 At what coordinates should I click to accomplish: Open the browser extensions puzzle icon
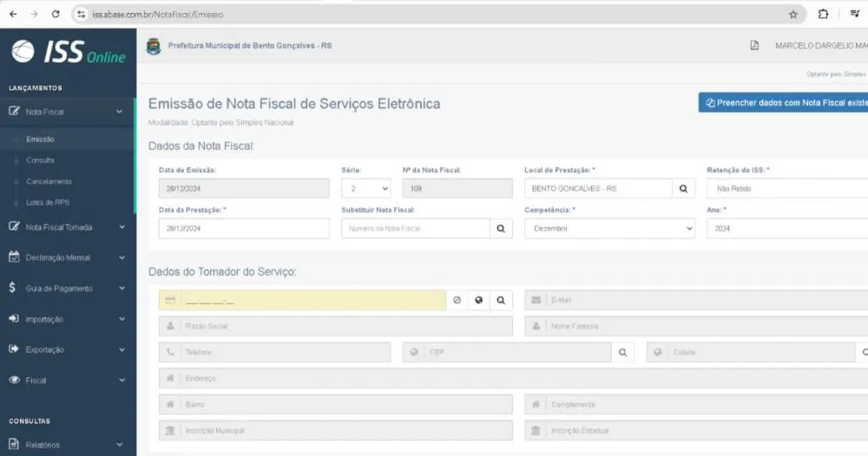pyautogui.click(x=823, y=15)
